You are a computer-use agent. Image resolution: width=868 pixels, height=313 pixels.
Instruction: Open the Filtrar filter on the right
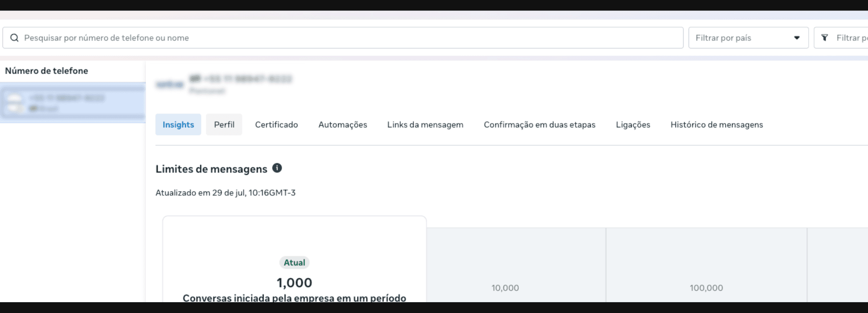pyautogui.click(x=841, y=38)
